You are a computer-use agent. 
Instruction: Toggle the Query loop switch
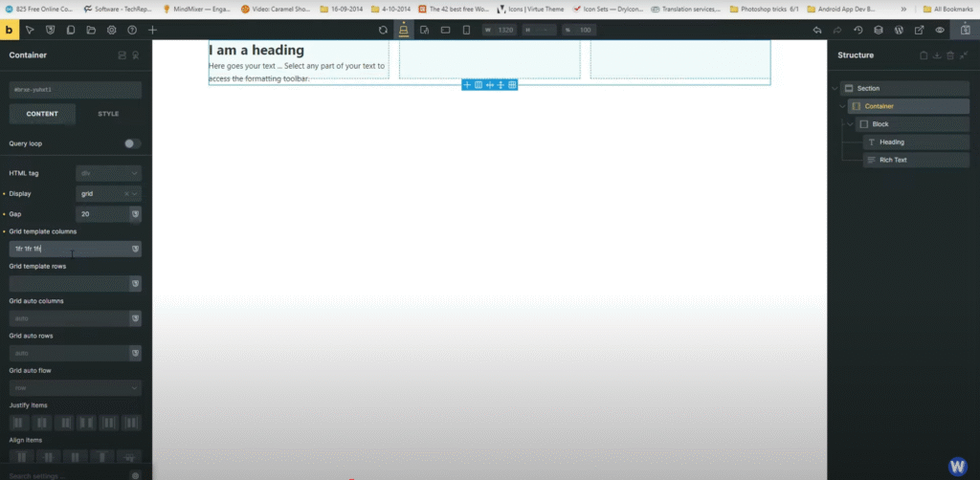coord(132,143)
